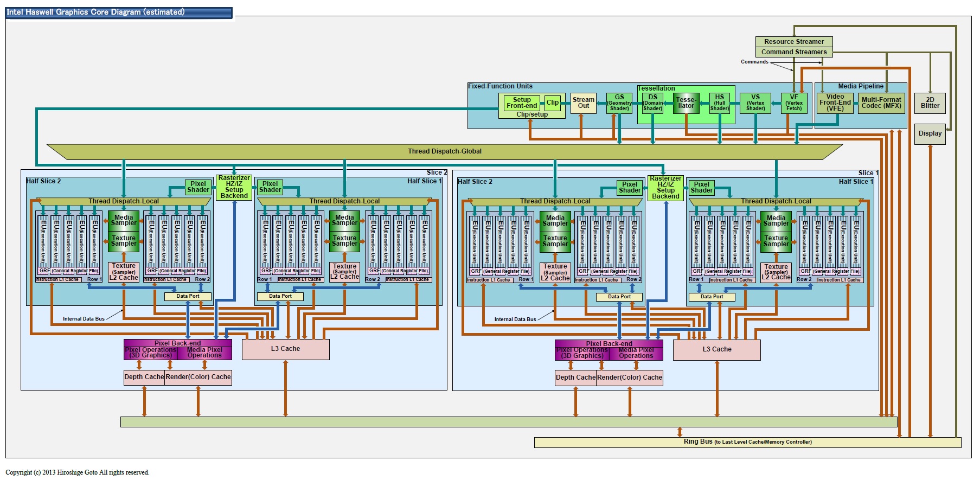Select the GS (Geometry Shader) unit
Image resolution: width=980 pixels, height=480 pixels.
click(619, 103)
